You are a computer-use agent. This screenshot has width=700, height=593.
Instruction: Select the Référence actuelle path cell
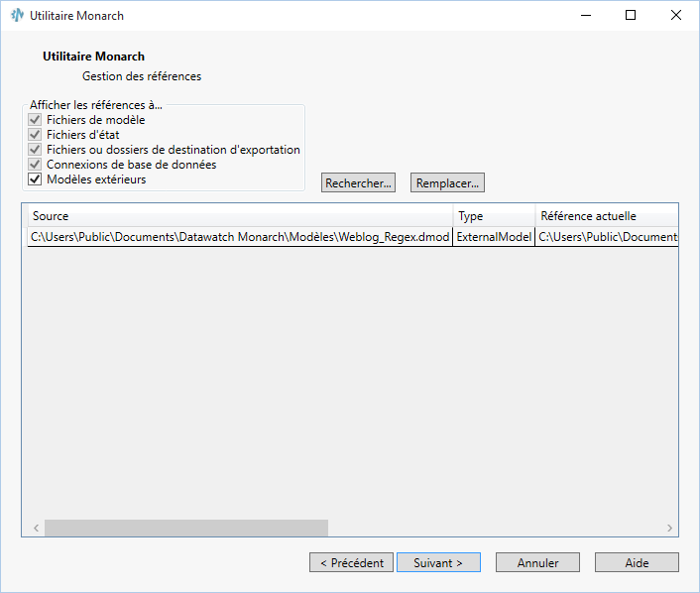pos(607,237)
